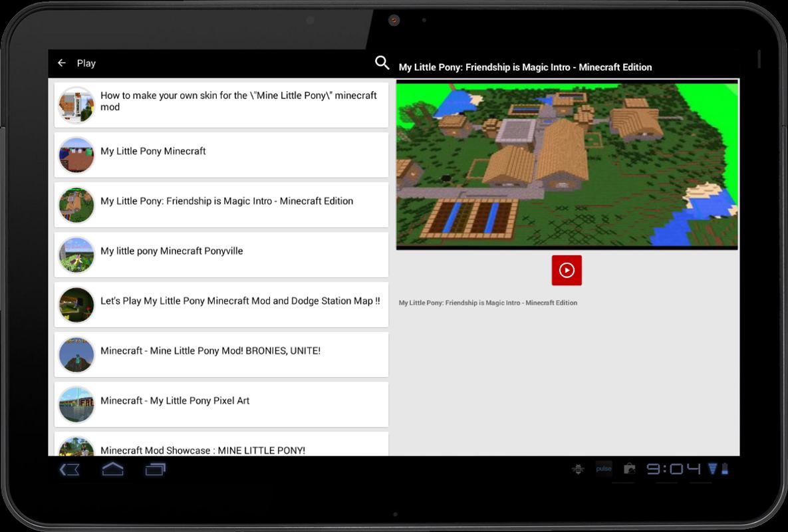Open the search magnifier icon
The width and height of the screenshot is (788, 532).
click(382, 63)
